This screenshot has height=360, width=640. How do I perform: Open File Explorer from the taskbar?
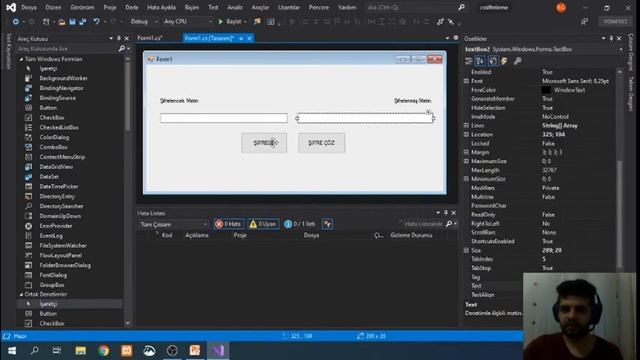[x=80, y=351]
